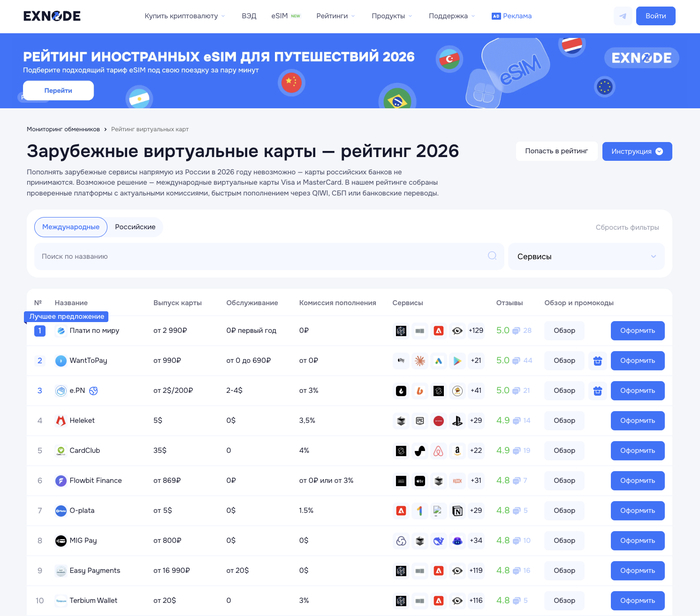Image resolution: width=700 pixels, height=616 pixels.
Task: Expand the Инструкция button dropdown
Action: 637,151
